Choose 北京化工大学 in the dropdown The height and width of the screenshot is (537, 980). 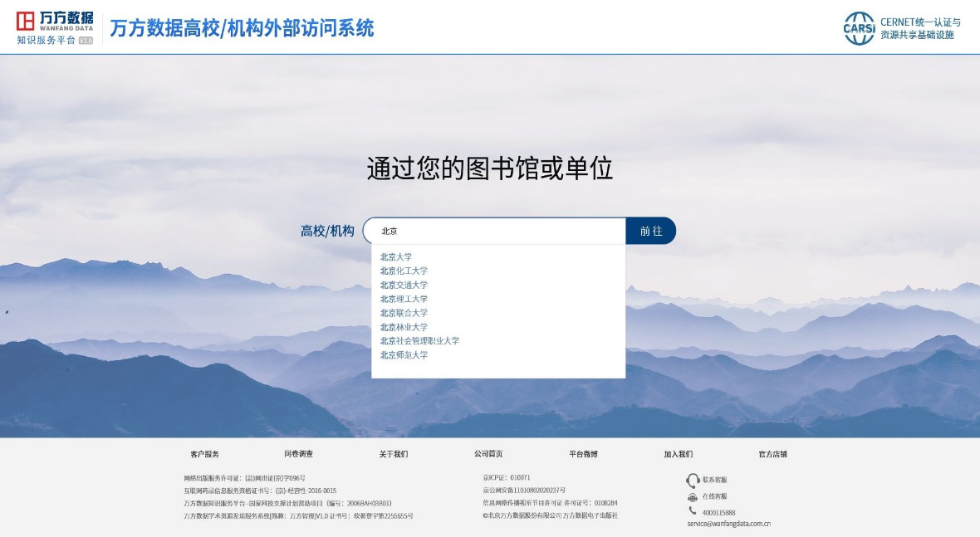point(404,271)
